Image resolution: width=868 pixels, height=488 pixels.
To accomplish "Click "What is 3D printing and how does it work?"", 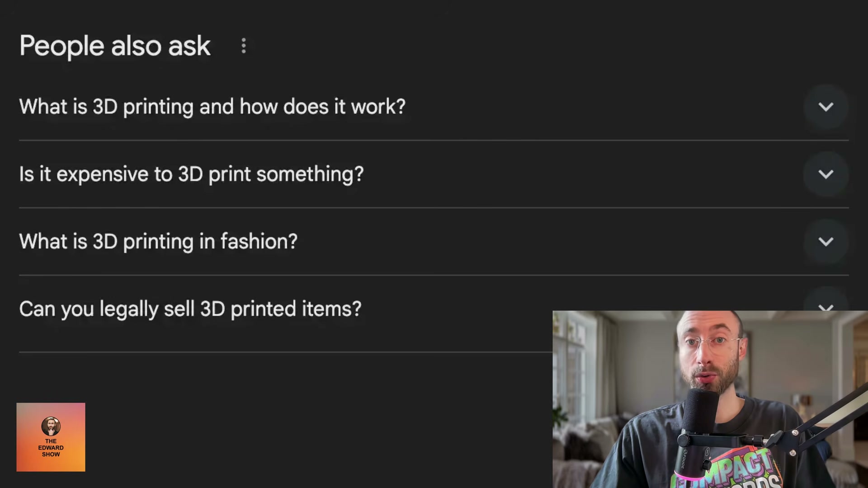I will click(212, 107).
